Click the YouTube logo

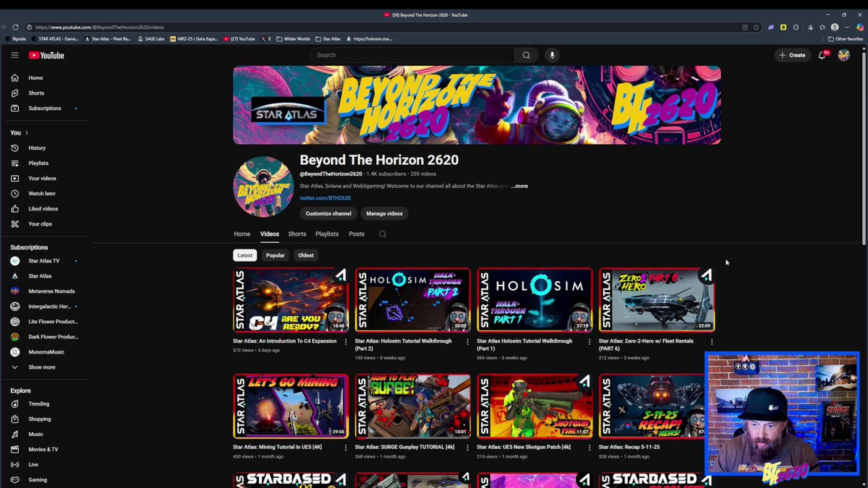tap(46, 55)
